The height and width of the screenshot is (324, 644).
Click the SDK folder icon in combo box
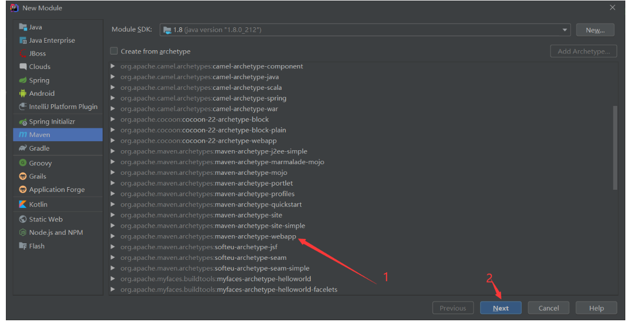167,30
